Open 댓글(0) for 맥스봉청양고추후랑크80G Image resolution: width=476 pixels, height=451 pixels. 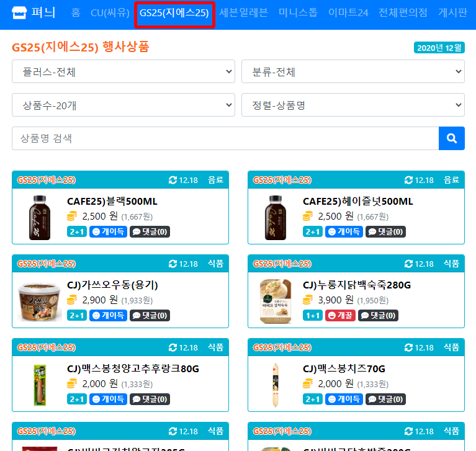(150, 400)
